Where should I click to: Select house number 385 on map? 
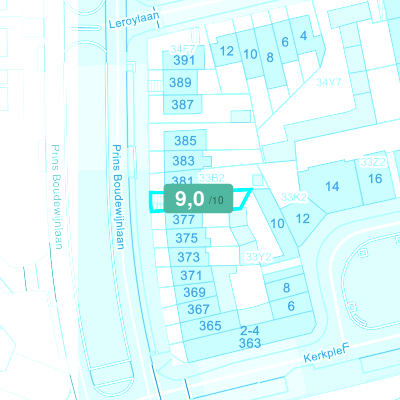[185, 141]
